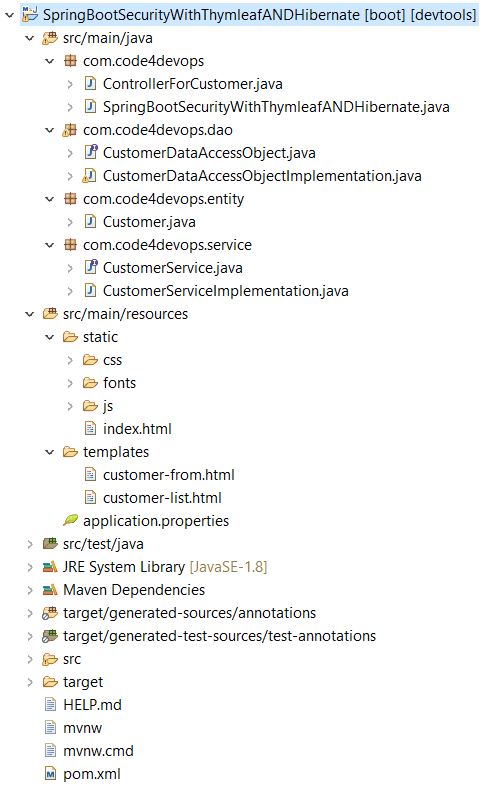The width and height of the screenshot is (485, 786).
Task: Click the pom.xml Maven file icon
Action: point(50,773)
